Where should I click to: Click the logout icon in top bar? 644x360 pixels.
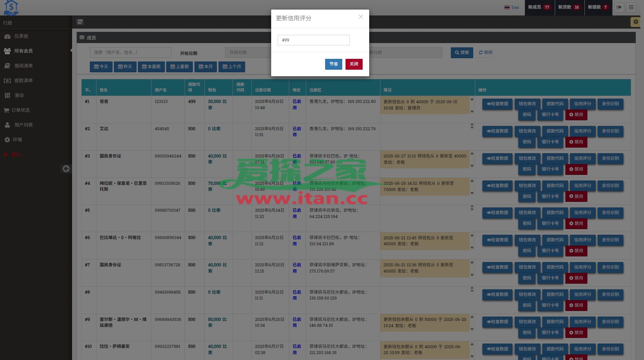[x=619, y=7]
